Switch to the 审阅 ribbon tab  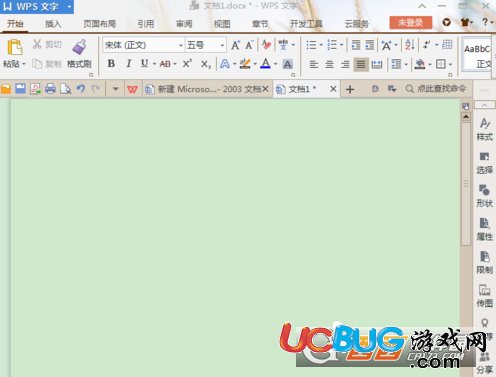click(184, 24)
